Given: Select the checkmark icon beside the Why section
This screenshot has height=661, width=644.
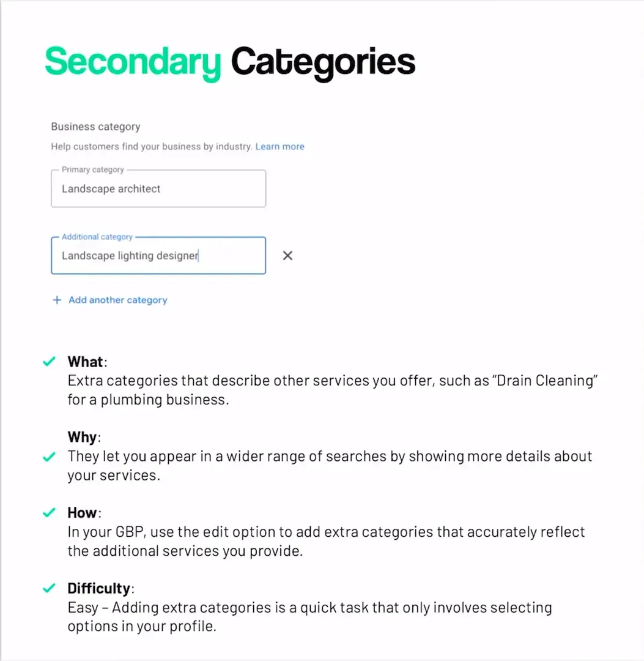Looking at the screenshot, I should pyautogui.click(x=49, y=455).
